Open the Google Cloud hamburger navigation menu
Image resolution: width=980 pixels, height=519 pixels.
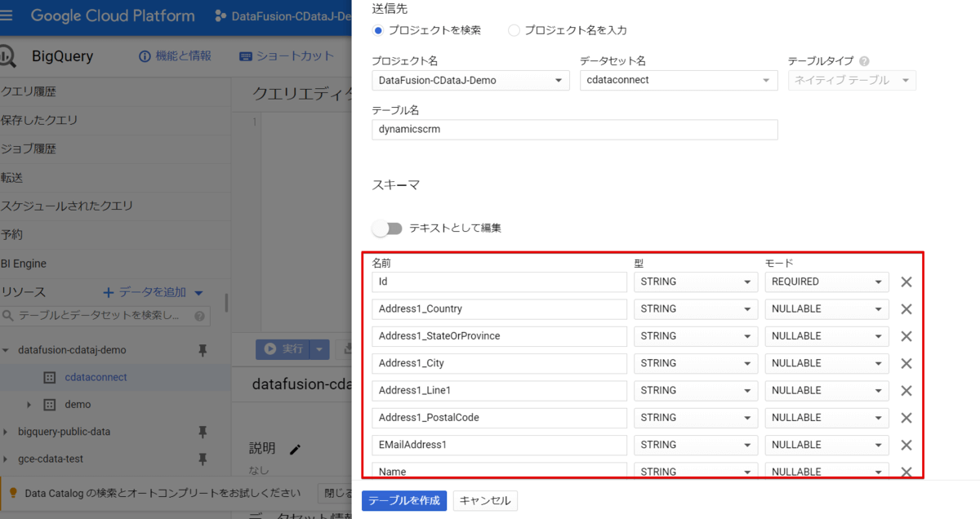(x=8, y=16)
